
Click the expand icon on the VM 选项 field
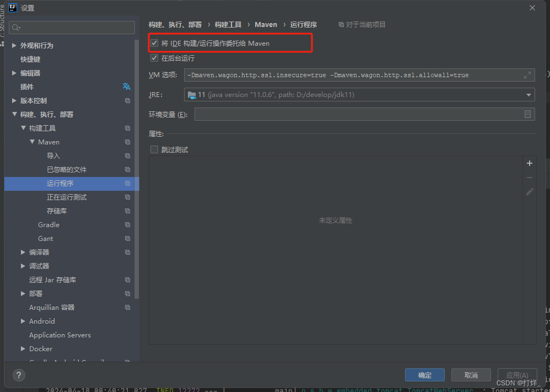pos(527,75)
